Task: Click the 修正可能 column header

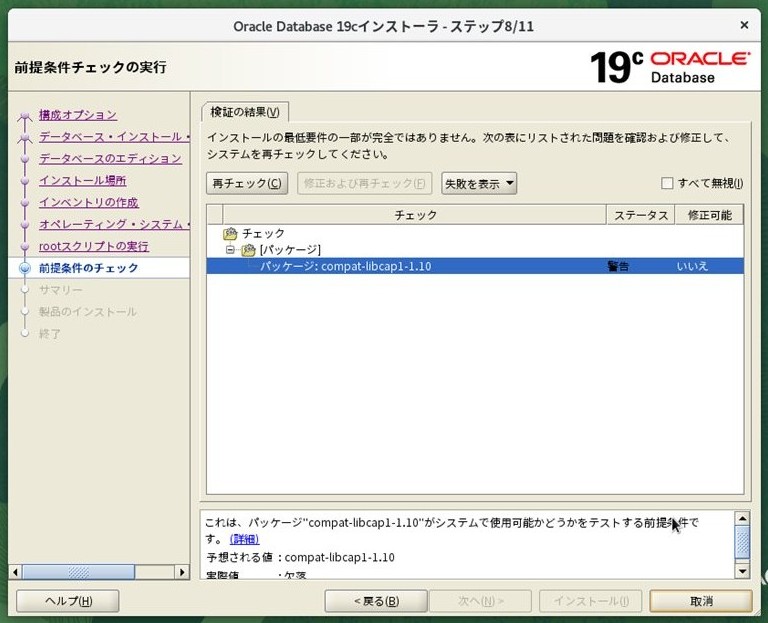Action: pos(709,215)
